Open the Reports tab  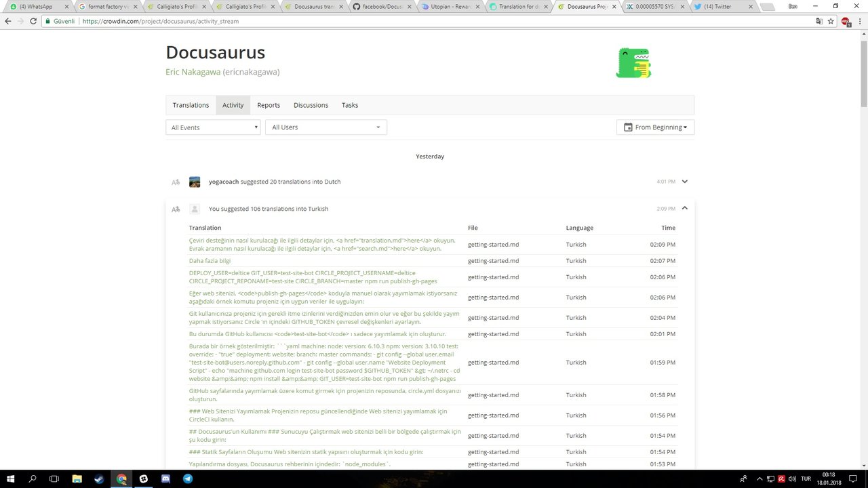pyautogui.click(x=269, y=105)
